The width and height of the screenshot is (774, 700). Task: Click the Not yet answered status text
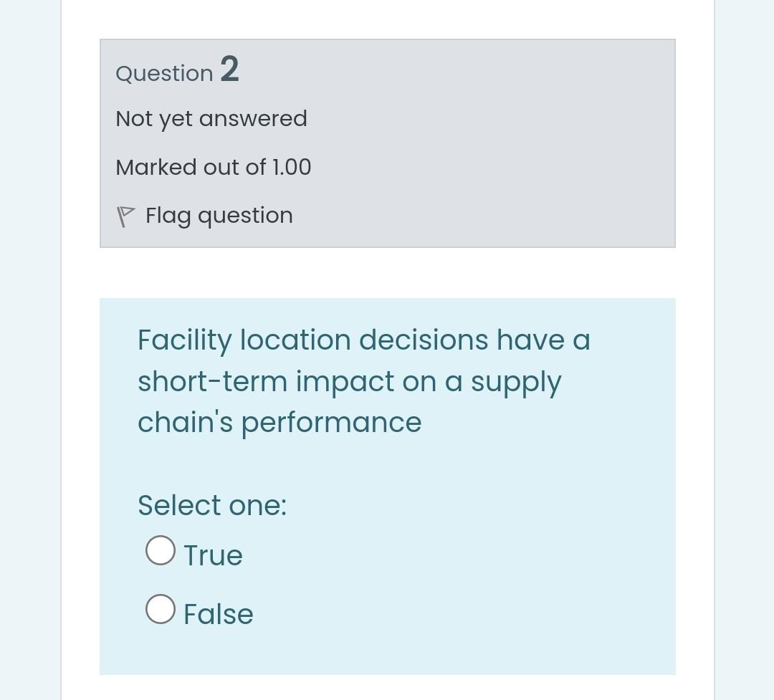click(211, 118)
